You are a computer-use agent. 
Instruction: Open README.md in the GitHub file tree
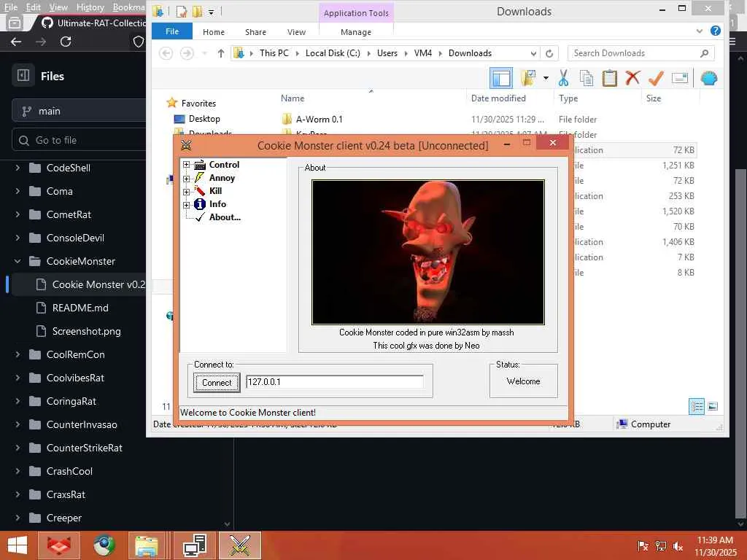coord(80,308)
